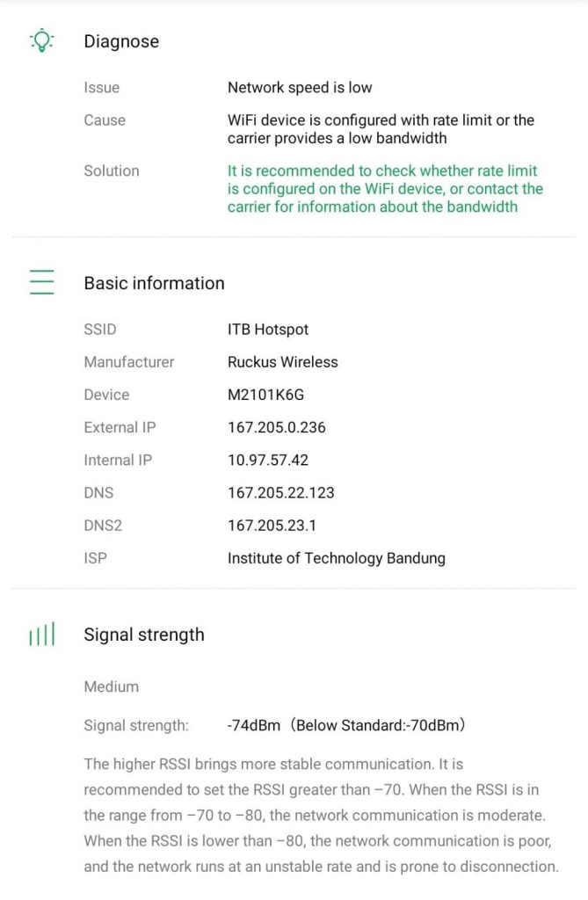Screen dimensions: 588x900
Task: Select the Diagnose section heading
Action: [121, 41]
